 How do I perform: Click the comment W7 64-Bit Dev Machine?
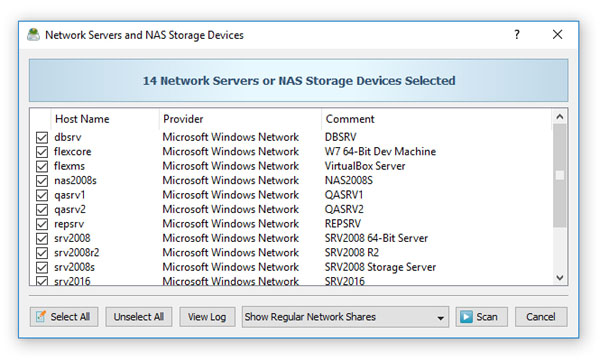pos(380,152)
